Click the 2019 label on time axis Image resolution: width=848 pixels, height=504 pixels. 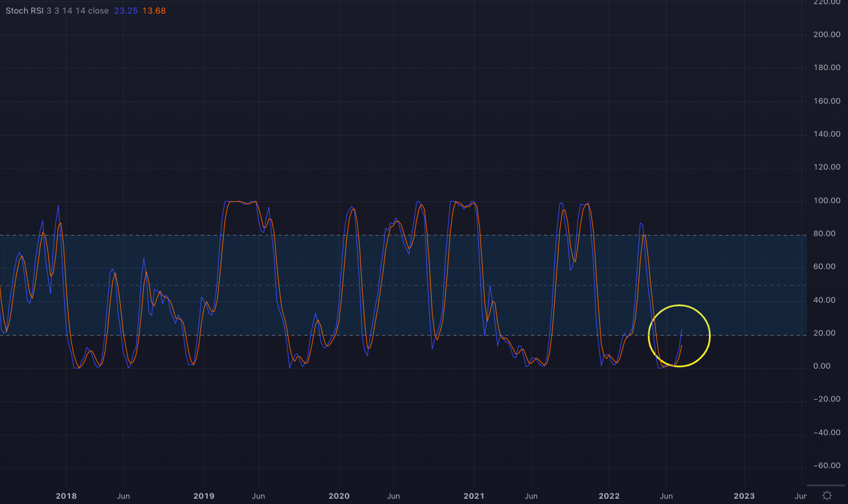click(x=204, y=496)
